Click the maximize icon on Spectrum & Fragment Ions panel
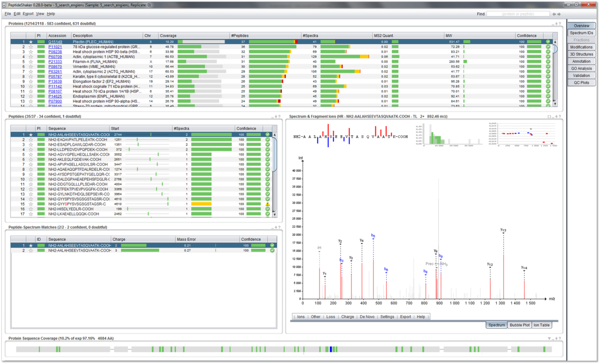This screenshot has height=364, width=600. tap(549, 117)
